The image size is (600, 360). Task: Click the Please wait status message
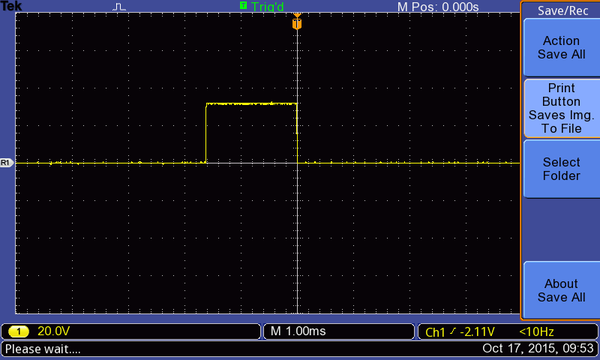click(43, 349)
